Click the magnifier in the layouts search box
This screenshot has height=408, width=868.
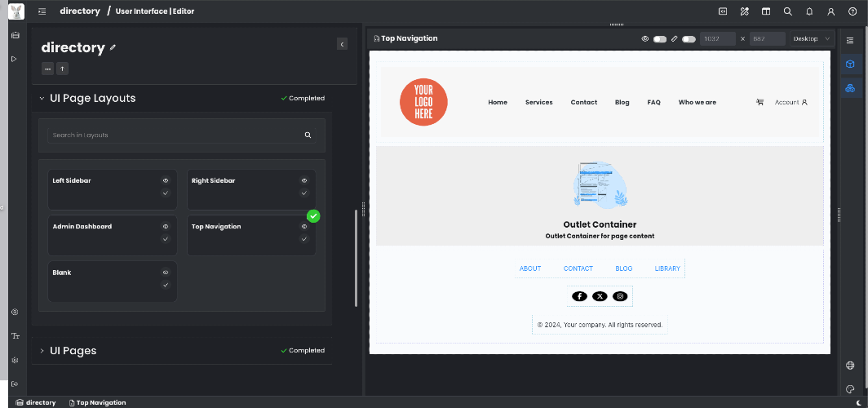(x=308, y=135)
